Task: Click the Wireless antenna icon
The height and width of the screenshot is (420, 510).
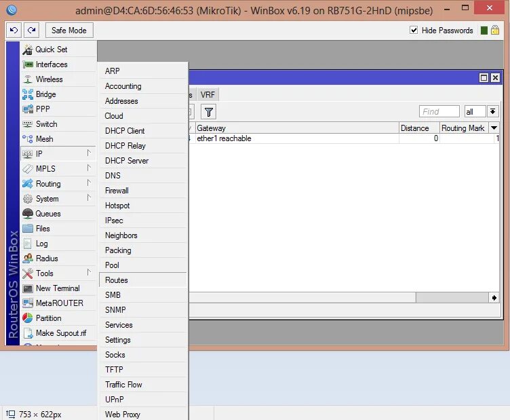Action: [28, 79]
